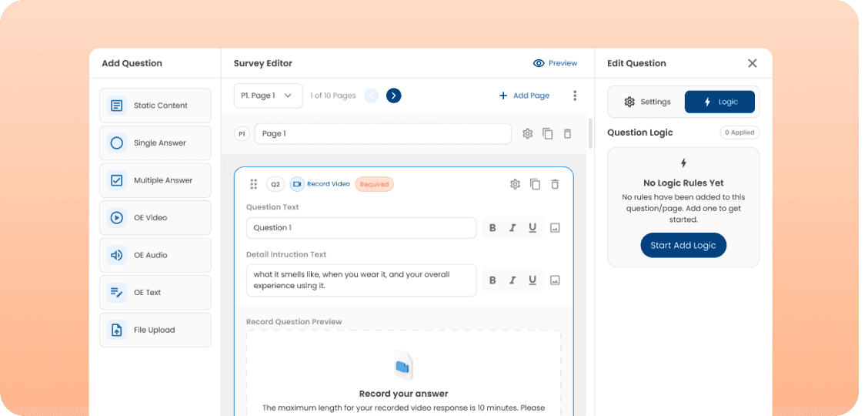Click the Question Text input field
868x416 pixels.
(x=362, y=228)
